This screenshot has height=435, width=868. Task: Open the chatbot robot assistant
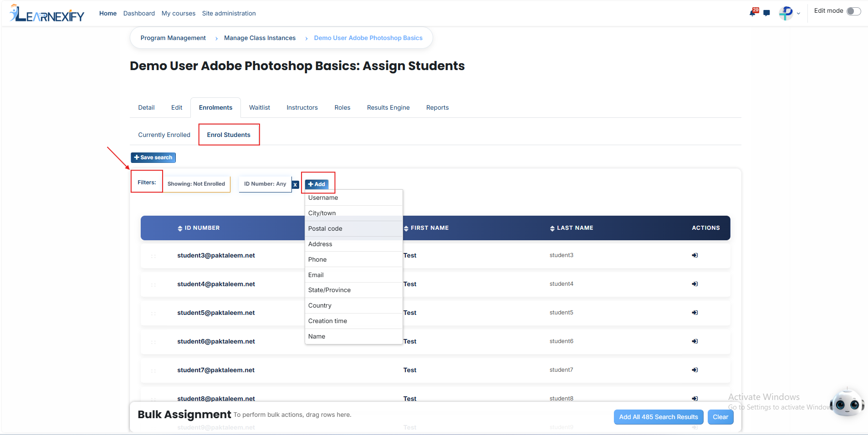click(x=847, y=403)
